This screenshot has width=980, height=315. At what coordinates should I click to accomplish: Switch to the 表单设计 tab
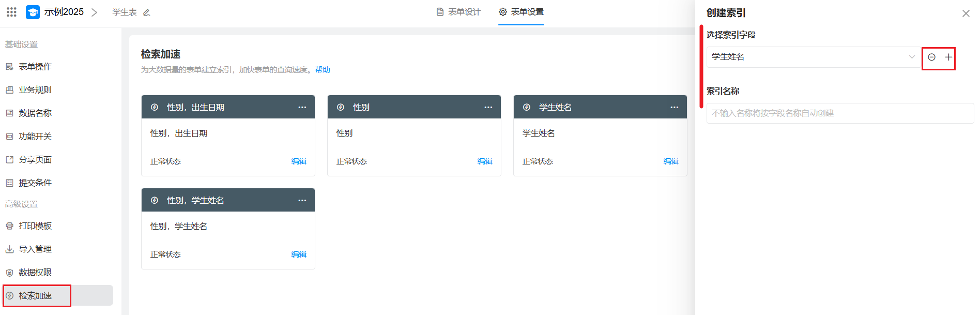point(458,12)
